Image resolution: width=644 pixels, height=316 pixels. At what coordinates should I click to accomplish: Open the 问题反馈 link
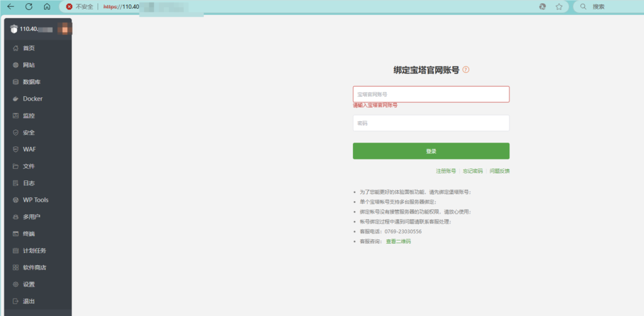(499, 171)
